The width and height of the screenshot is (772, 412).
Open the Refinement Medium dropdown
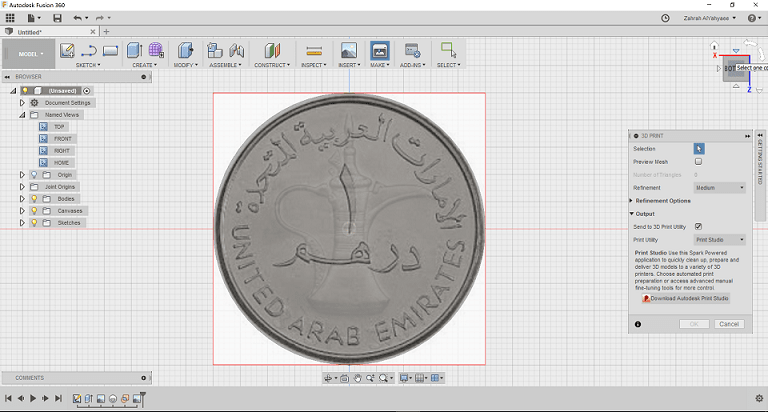[x=719, y=188]
